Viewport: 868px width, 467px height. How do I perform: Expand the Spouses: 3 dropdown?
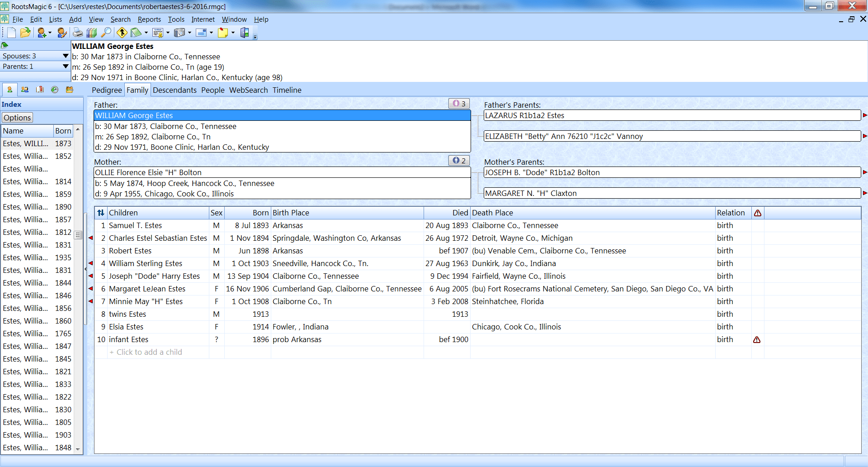click(65, 56)
